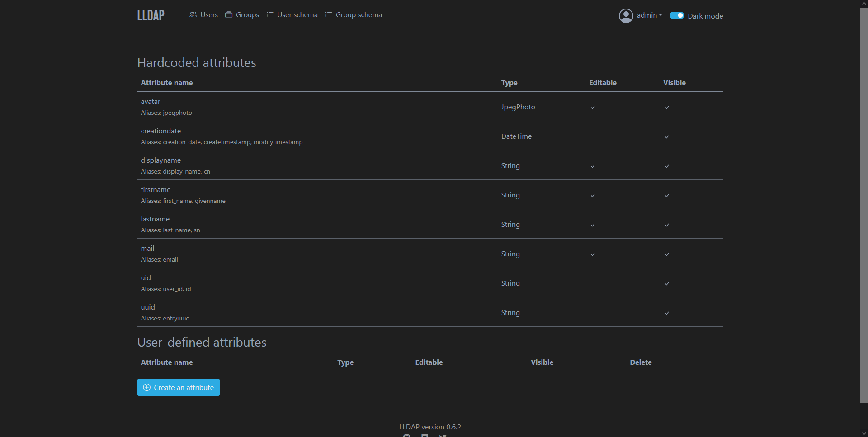Viewport: 868px width, 437px height.
Task: Click the Groups folder icon in navbar
Action: [x=229, y=14]
